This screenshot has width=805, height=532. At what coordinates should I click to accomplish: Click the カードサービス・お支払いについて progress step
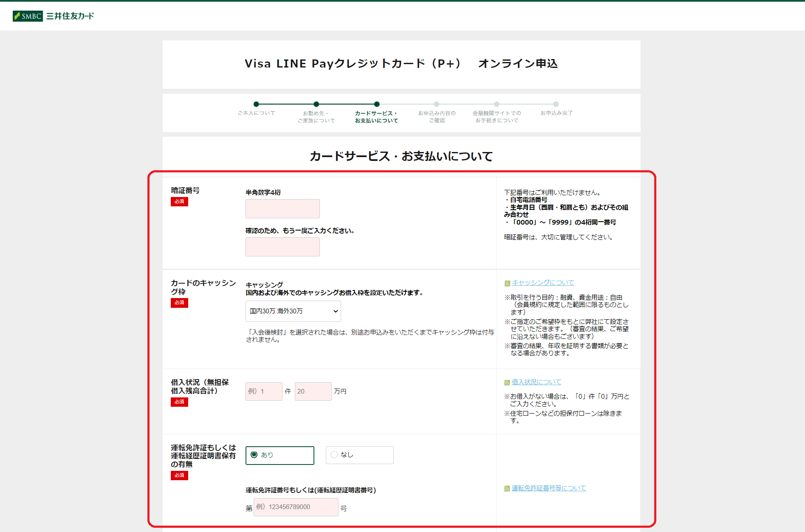(376, 113)
